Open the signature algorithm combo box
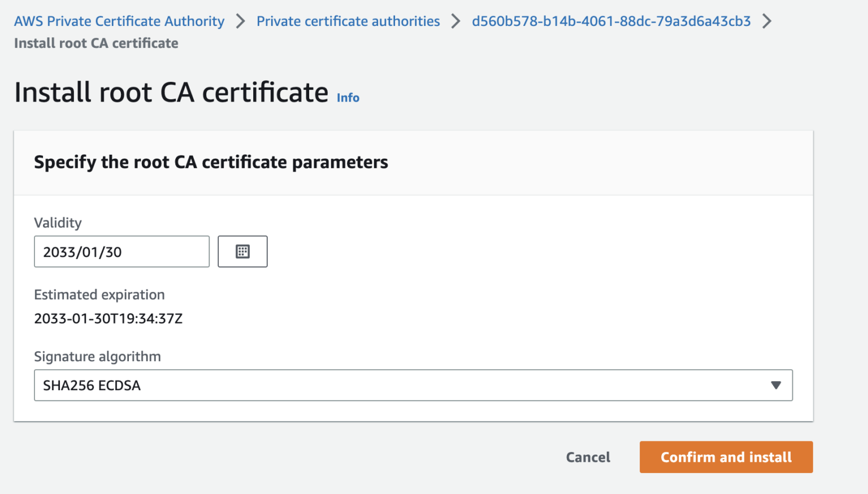This screenshot has width=868, height=494. click(414, 385)
